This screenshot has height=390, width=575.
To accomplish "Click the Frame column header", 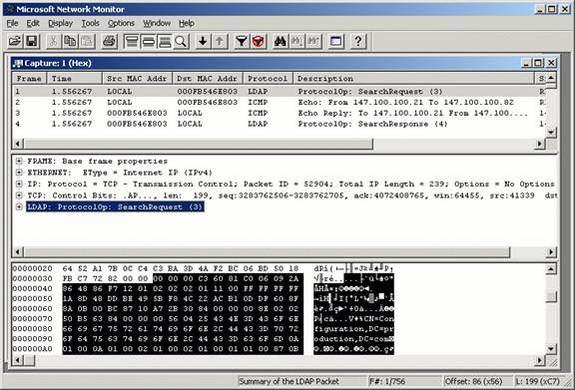I will (29, 78).
